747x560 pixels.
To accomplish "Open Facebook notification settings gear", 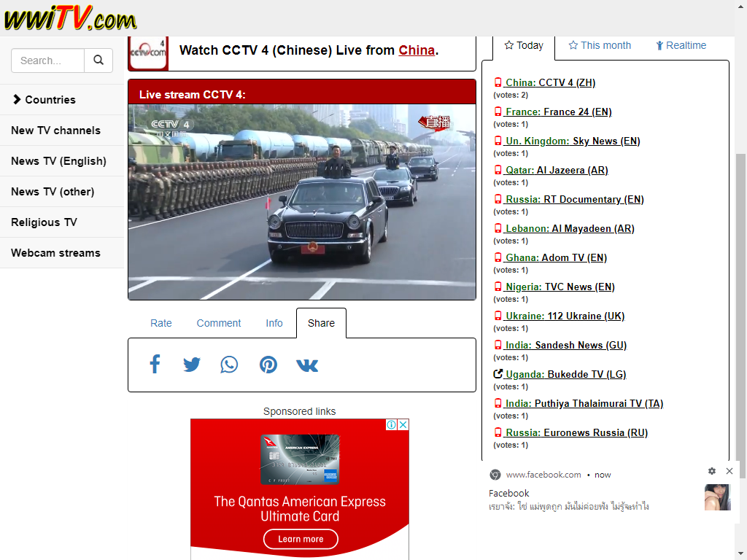I will [x=712, y=471].
